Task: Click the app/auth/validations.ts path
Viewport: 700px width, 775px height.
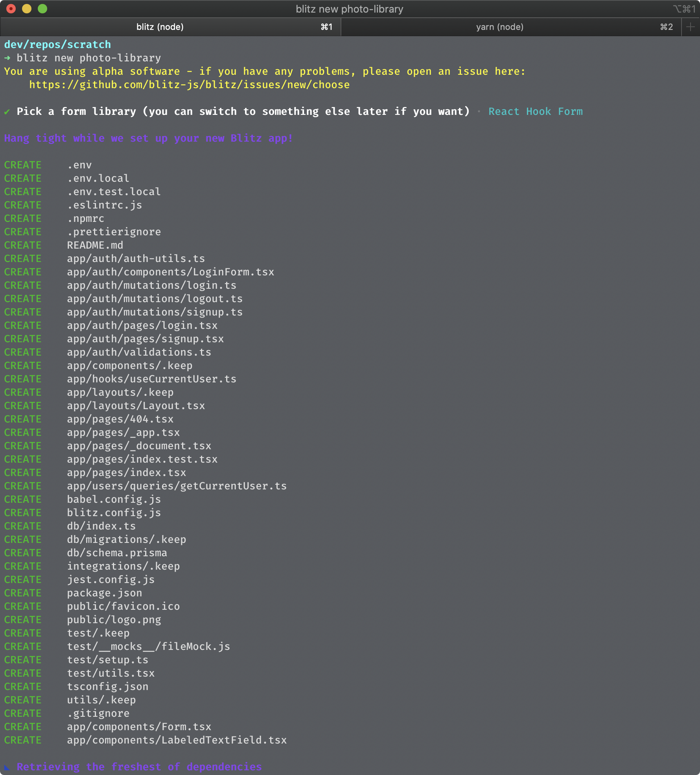Action: [x=139, y=352]
